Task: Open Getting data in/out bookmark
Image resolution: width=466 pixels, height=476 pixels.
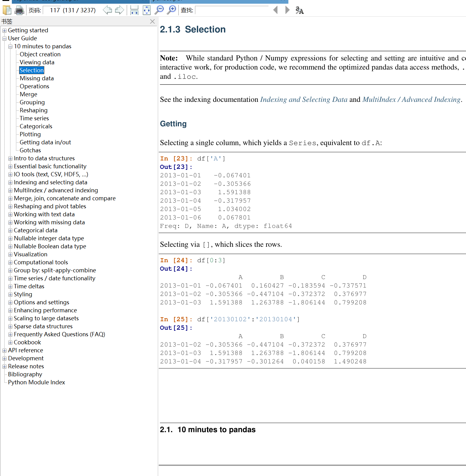Action: pos(45,142)
